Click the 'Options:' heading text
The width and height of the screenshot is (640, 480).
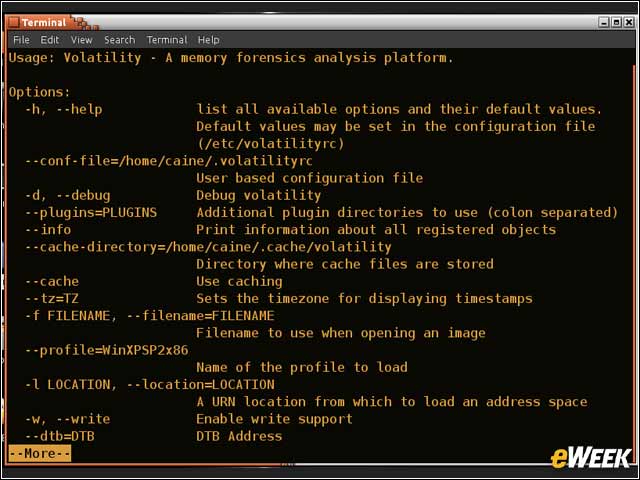click(40, 92)
